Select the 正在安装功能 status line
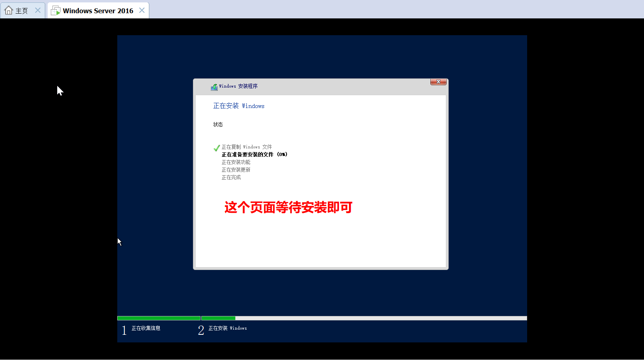 pos(236,162)
